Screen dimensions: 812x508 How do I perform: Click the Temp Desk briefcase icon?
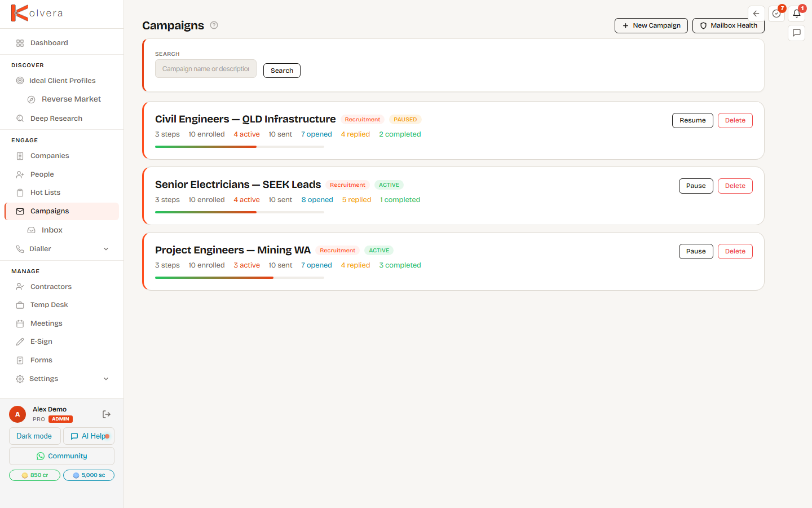click(20, 305)
